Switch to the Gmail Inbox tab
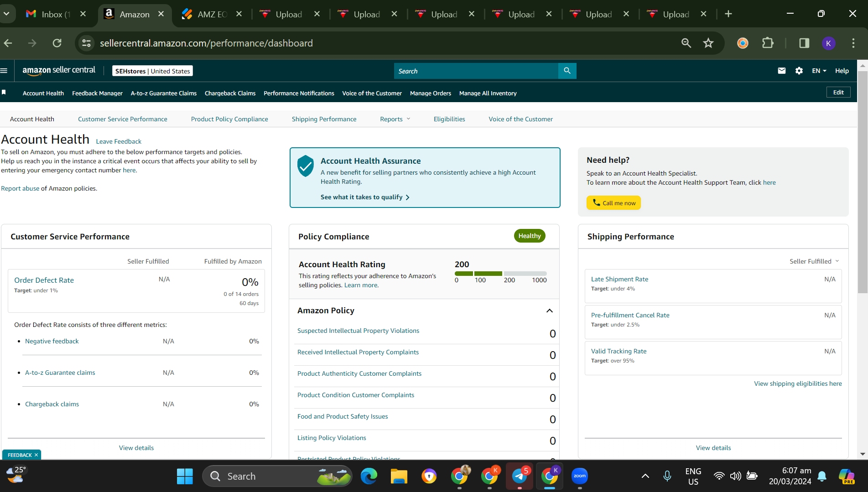The image size is (868, 492). pyautogui.click(x=56, y=14)
